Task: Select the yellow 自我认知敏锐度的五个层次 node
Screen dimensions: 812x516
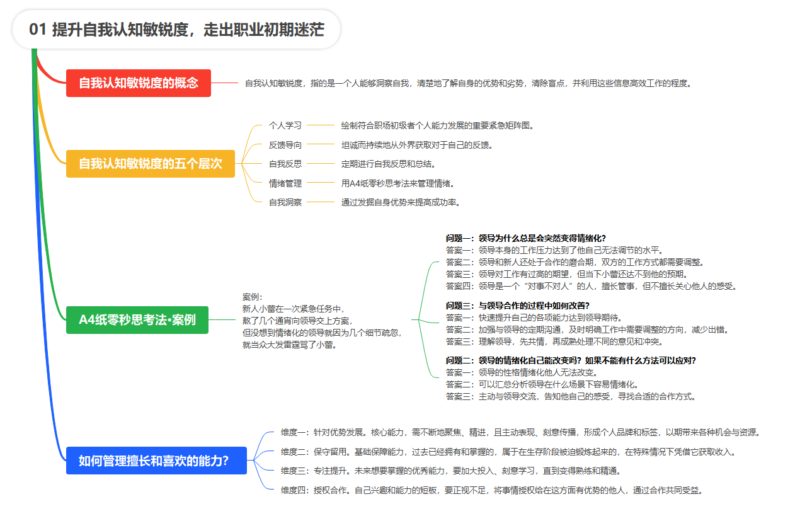Action: click(150, 164)
